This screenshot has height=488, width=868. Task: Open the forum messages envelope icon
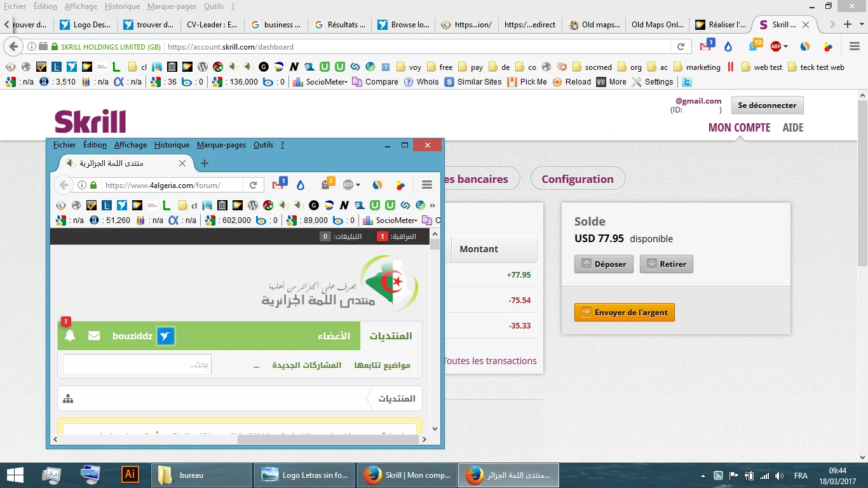[x=94, y=335]
